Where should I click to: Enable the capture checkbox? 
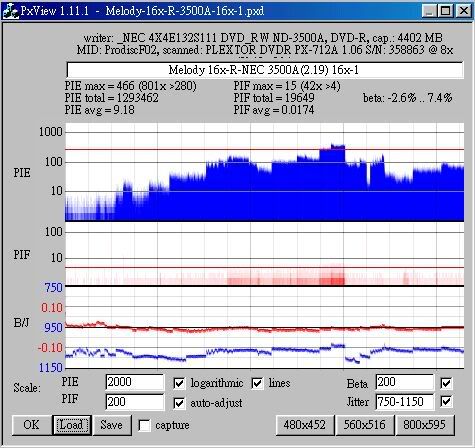[144, 425]
